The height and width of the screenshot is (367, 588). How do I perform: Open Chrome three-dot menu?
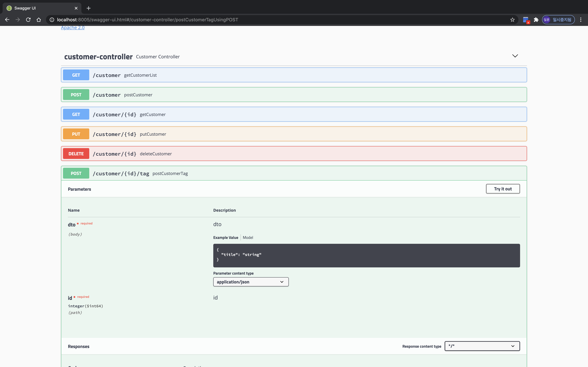(581, 20)
